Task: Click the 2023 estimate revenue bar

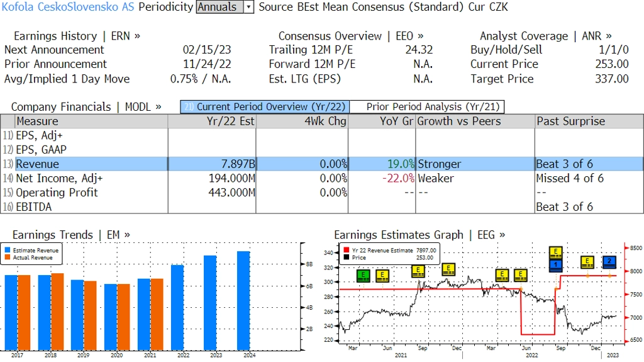Action: pyautogui.click(x=210, y=303)
